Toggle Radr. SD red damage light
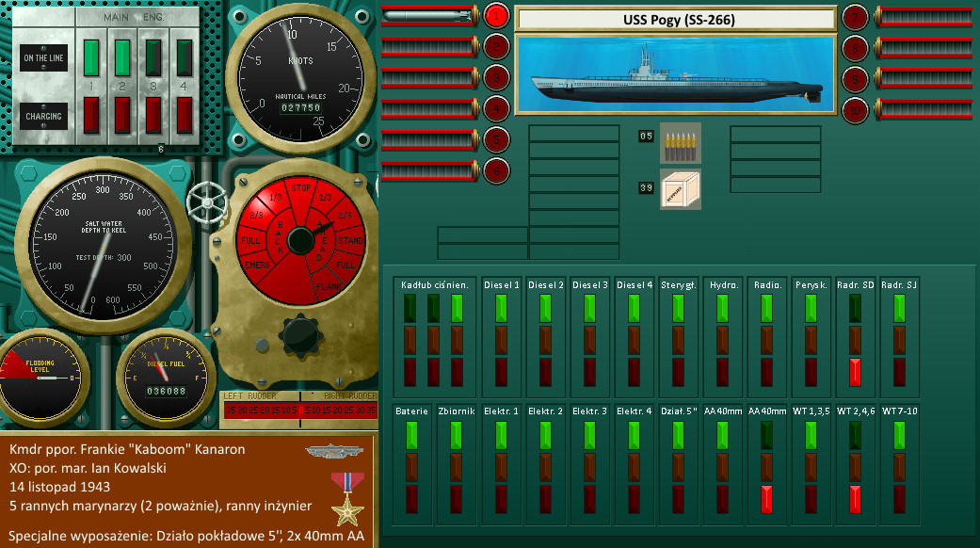 [854, 371]
